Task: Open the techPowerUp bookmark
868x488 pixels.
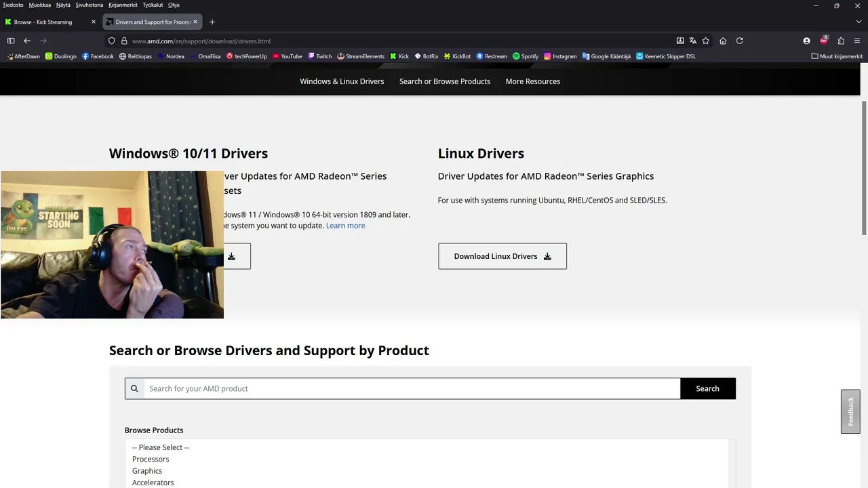Action: tap(247, 56)
